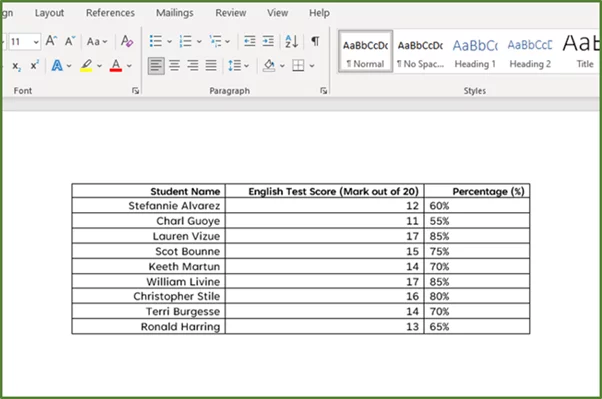This screenshot has width=602, height=399.
Task: Click the Keeth Martun cell
Action: click(x=149, y=267)
